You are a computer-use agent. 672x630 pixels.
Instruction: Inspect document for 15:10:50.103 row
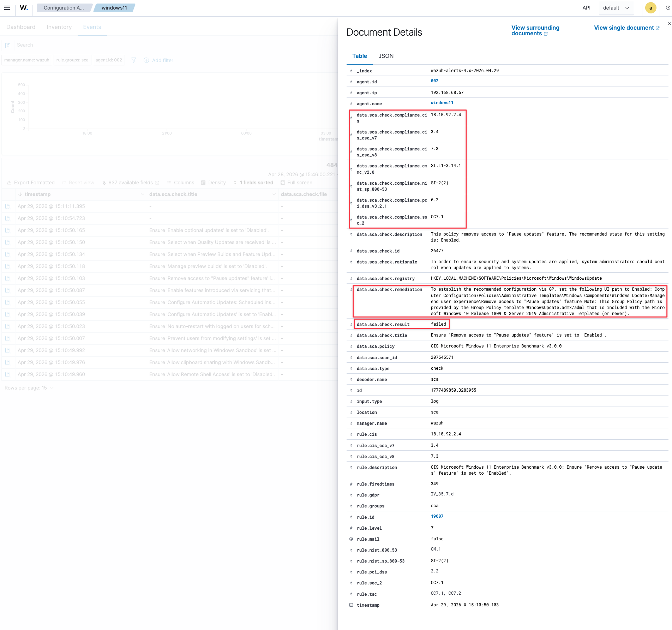coord(8,278)
